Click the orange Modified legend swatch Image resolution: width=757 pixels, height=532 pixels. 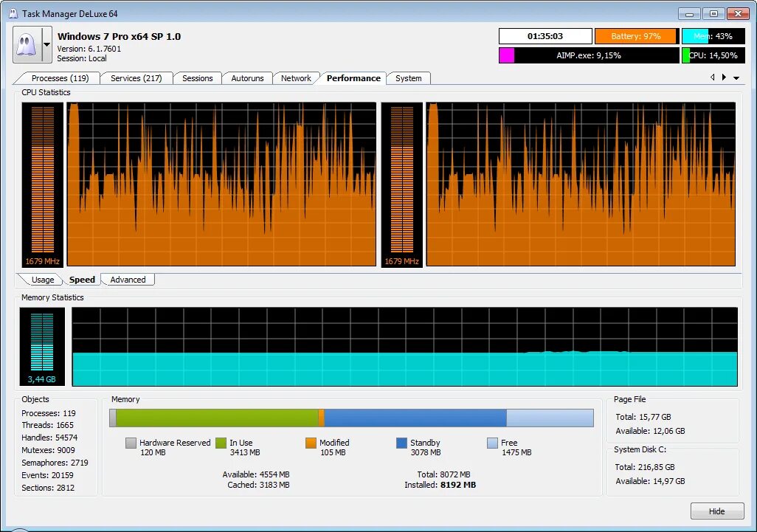[311, 443]
